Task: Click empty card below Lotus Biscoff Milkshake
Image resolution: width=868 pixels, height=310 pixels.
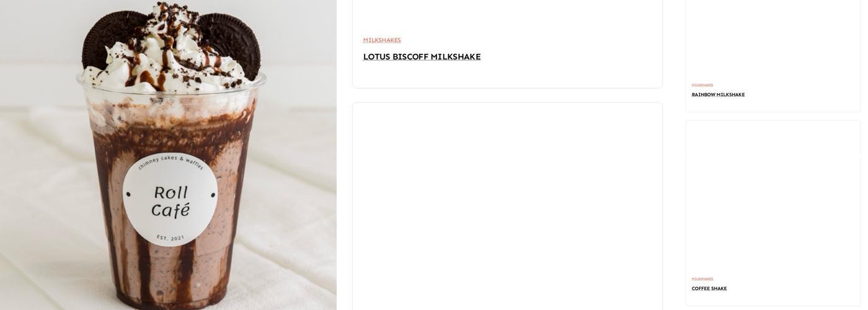Action: (x=507, y=206)
